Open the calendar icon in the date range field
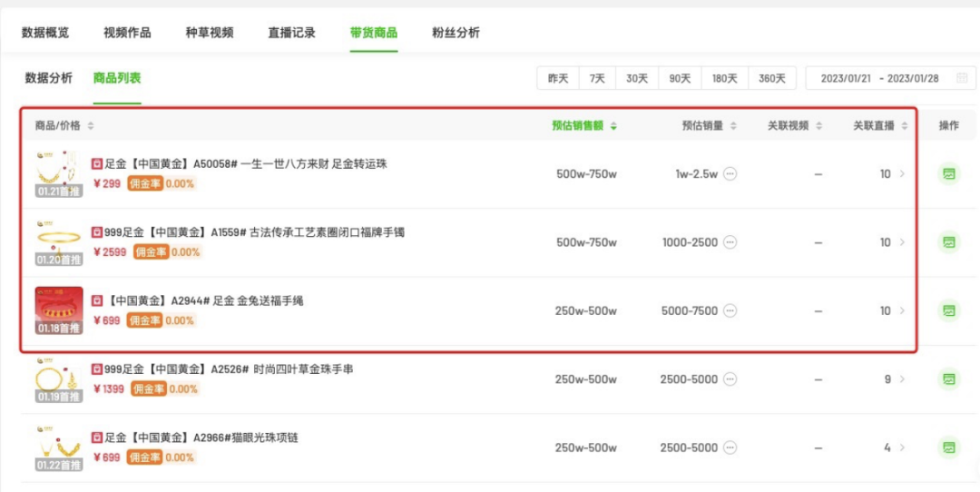 [x=962, y=79]
